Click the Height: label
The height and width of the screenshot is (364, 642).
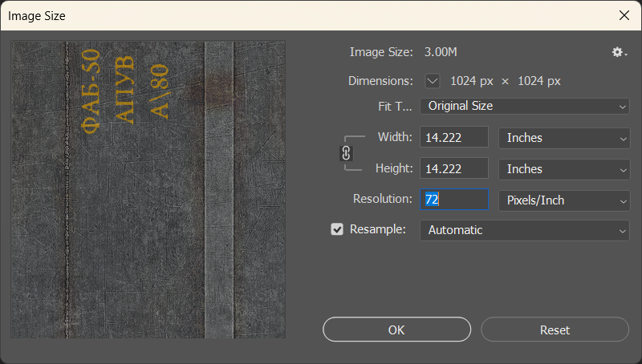click(x=394, y=168)
